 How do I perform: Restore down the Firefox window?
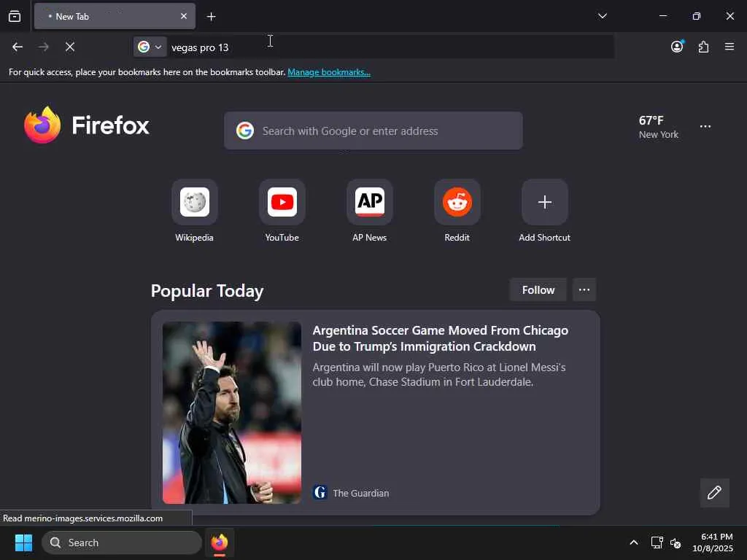(696, 16)
